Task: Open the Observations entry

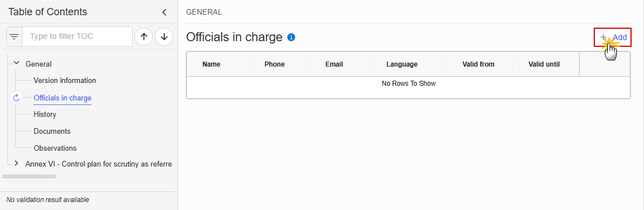Action: [x=55, y=148]
